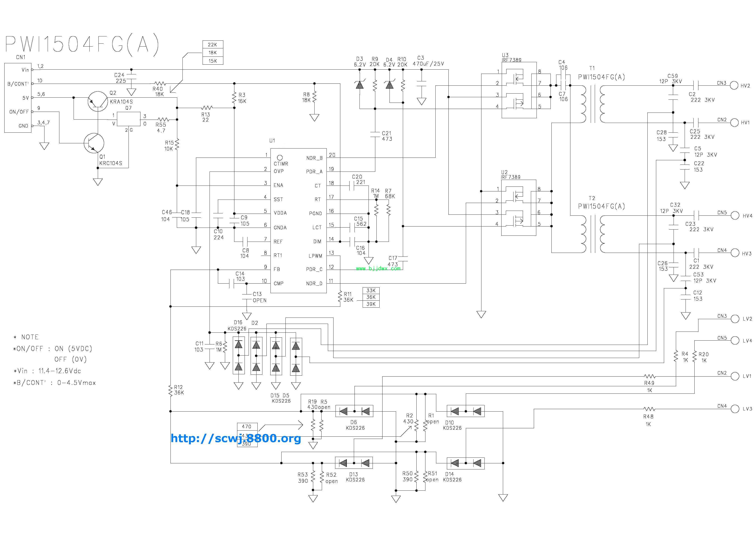Select the Q7 regulator box
Screen dimensions: 756x537
(128, 119)
